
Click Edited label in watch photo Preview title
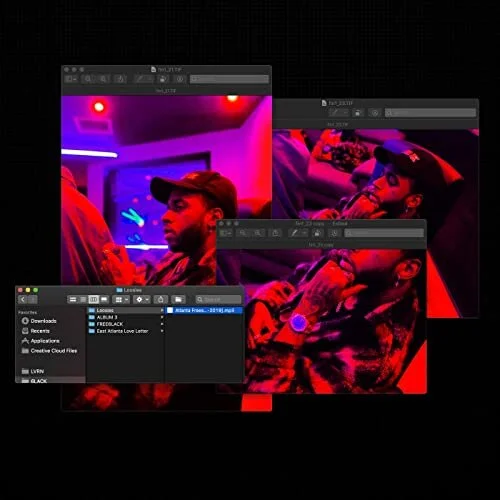340,224
